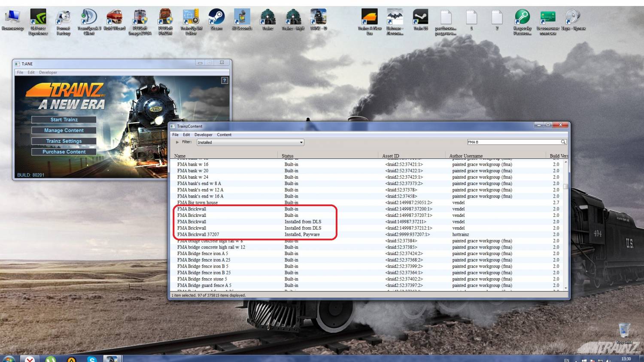Select the text file named 1
This screenshot has height=362, width=644.
click(x=471, y=20)
